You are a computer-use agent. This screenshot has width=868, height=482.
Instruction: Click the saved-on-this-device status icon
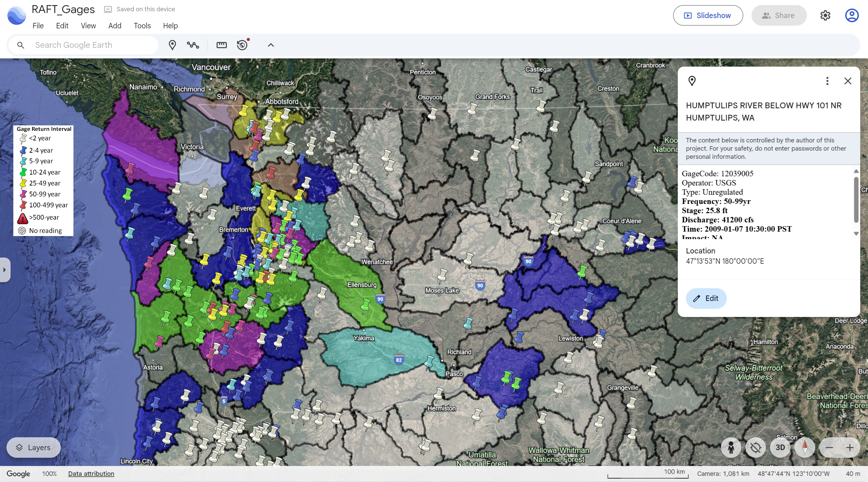[x=108, y=9]
